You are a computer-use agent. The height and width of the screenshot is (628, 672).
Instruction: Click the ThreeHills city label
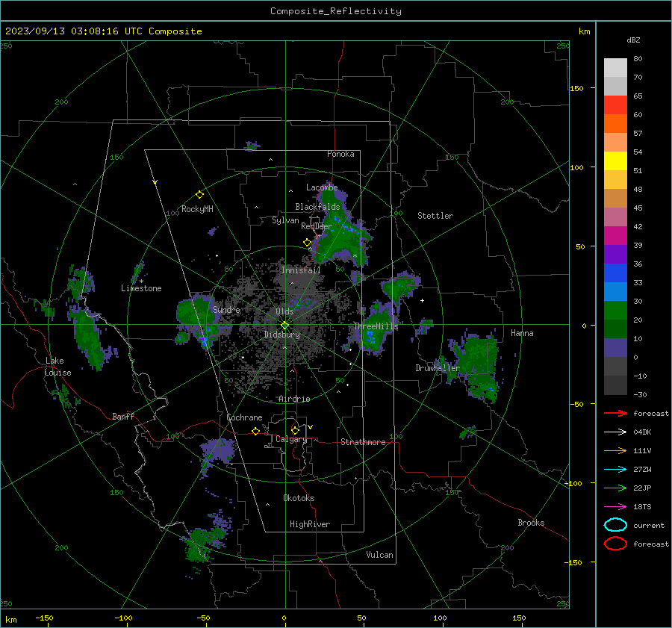(376, 326)
